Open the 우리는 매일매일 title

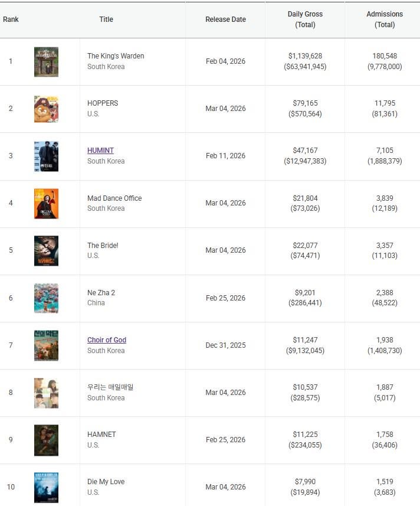(x=110, y=387)
